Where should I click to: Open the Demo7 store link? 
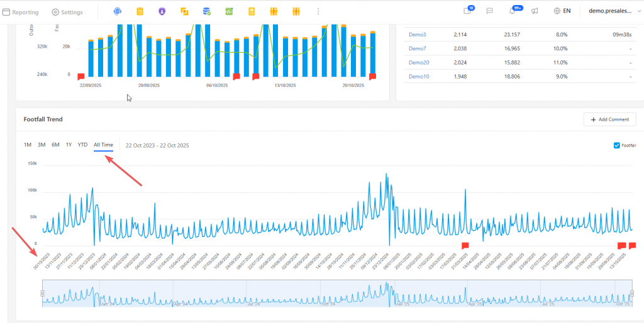(418, 48)
